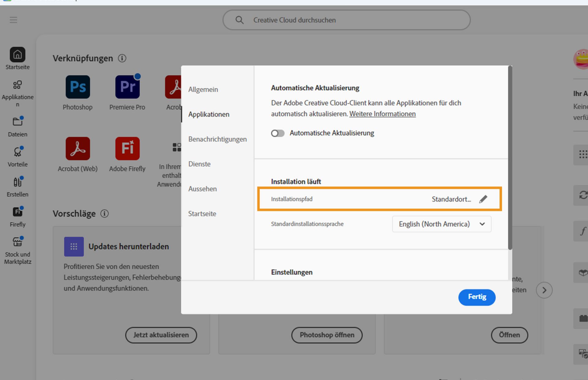The image size is (588, 380).
Task: Open the Aussehen settings tab
Action: (202, 189)
